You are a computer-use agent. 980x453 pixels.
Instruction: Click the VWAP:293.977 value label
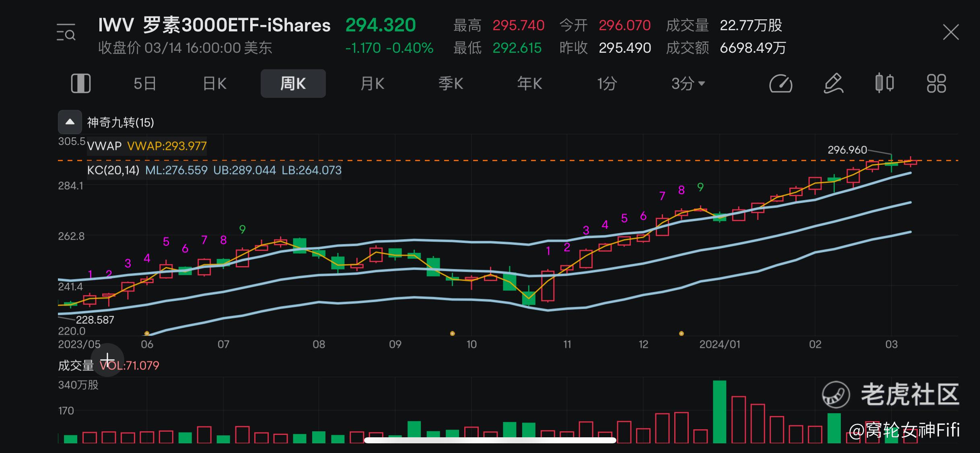coord(167,146)
